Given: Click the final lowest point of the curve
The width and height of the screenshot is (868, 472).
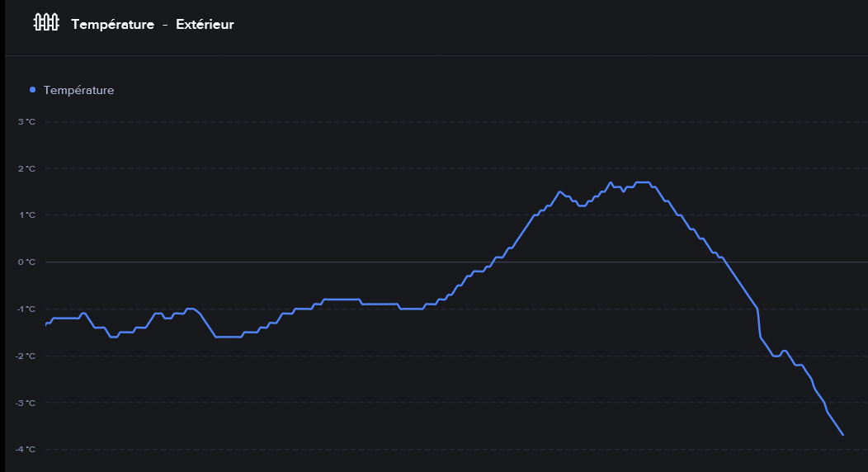Looking at the screenshot, I should 842,434.
